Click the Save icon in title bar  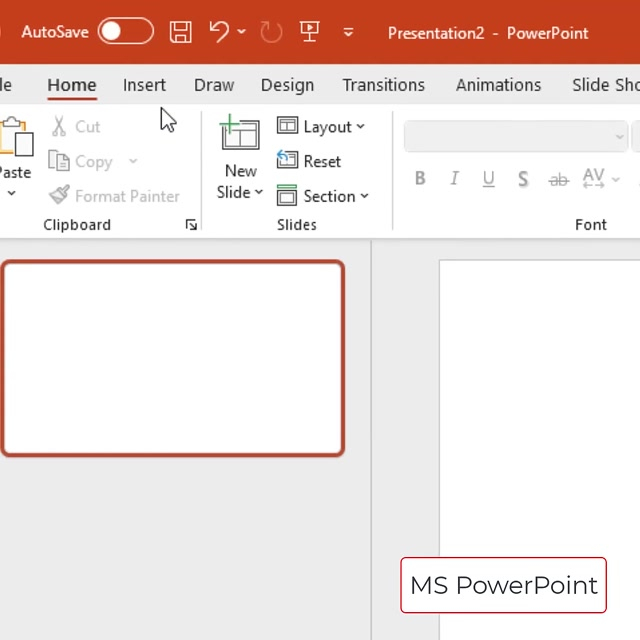(x=181, y=32)
